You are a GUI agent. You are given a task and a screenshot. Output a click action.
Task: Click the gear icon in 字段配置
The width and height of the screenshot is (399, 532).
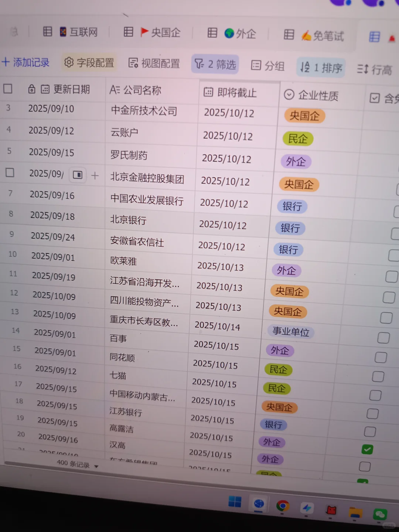click(x=69, y=62)
